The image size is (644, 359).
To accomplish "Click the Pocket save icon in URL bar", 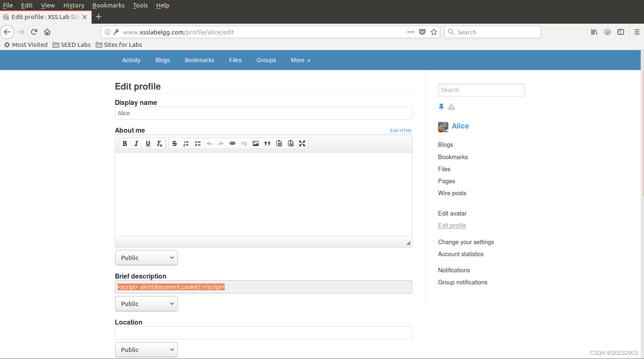I will tap(422, 32).
